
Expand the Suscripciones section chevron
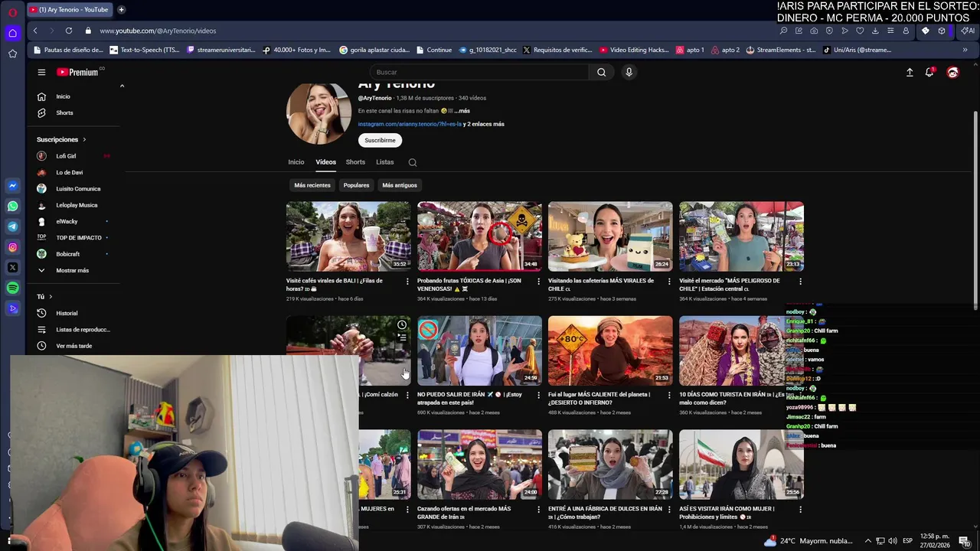point(84,139)
